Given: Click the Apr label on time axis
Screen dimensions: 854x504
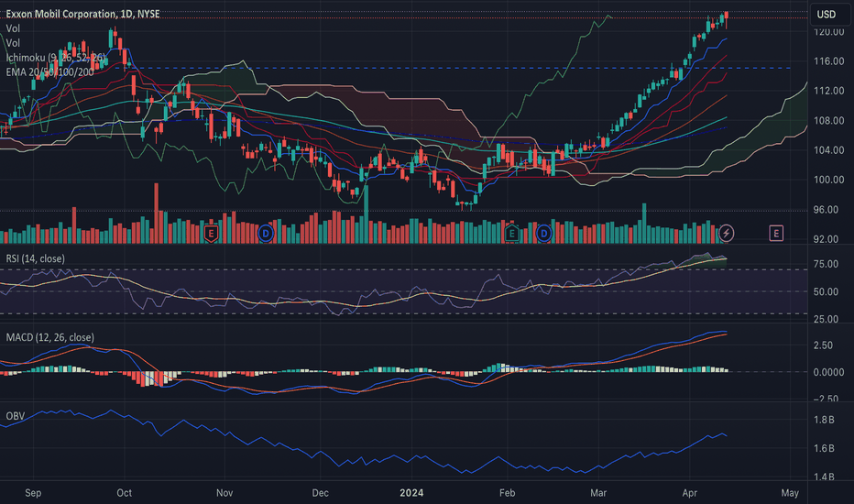Looking at the screenshot, I should click(689, 493).
